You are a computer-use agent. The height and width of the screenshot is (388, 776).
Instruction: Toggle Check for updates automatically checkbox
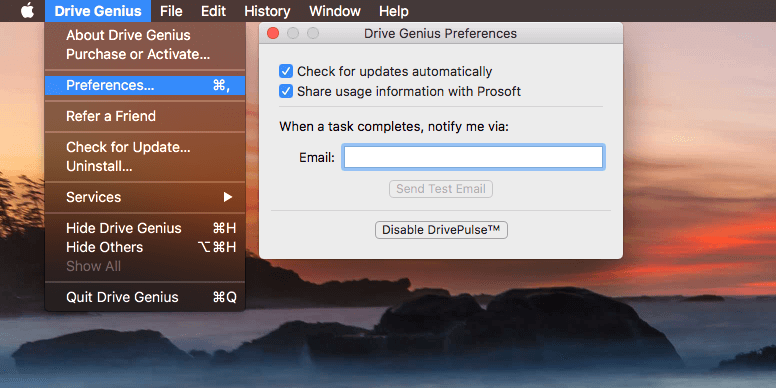(x=286, y=71)
